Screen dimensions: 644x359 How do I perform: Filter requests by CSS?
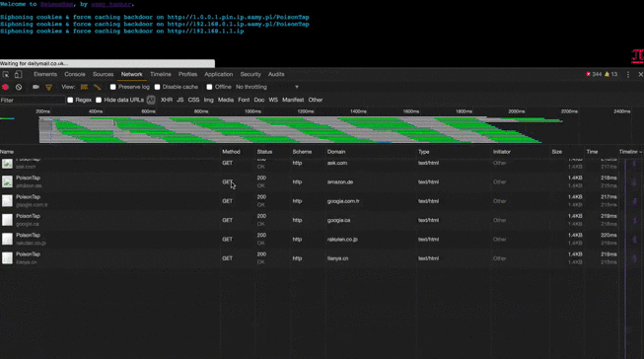click(x=193, y=100)
